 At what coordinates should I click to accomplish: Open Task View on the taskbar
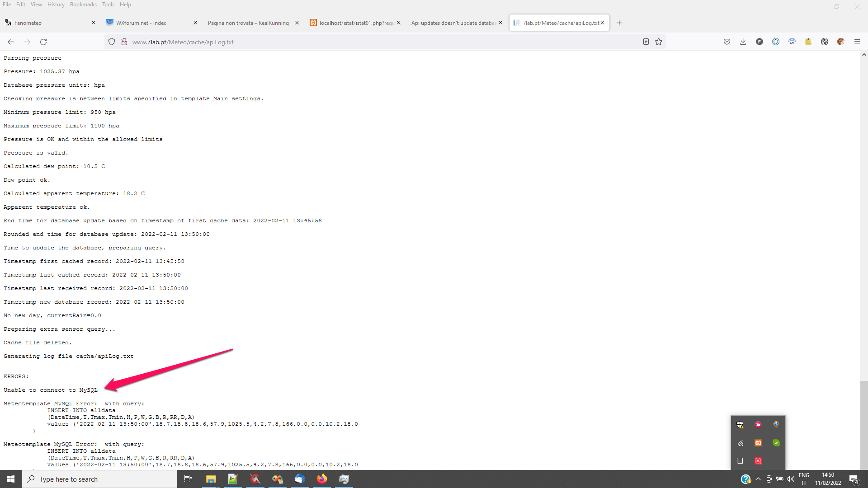188,479
